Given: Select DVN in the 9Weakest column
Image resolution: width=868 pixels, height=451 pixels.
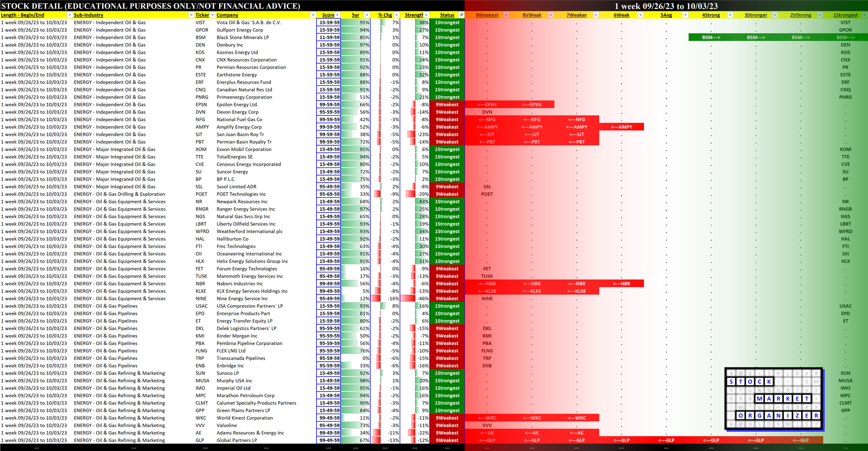Looking at the screenshot, I should [487, 112].
